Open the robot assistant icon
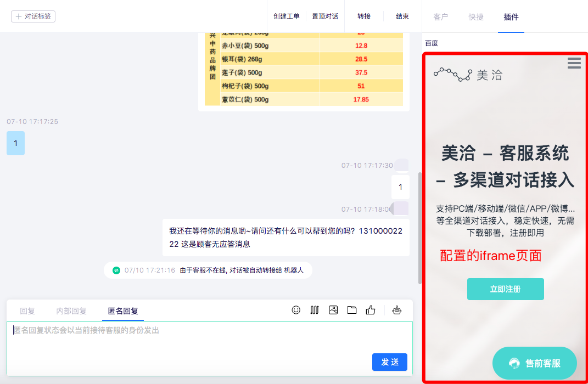The height and width of the screenshot is (384, 588). point(397,310)
